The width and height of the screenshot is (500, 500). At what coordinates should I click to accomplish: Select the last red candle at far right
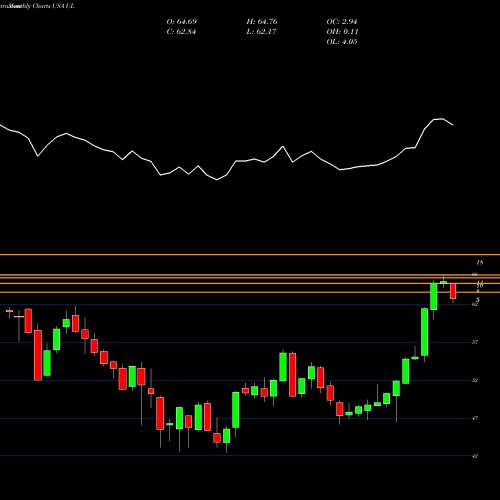pos(453,291)
